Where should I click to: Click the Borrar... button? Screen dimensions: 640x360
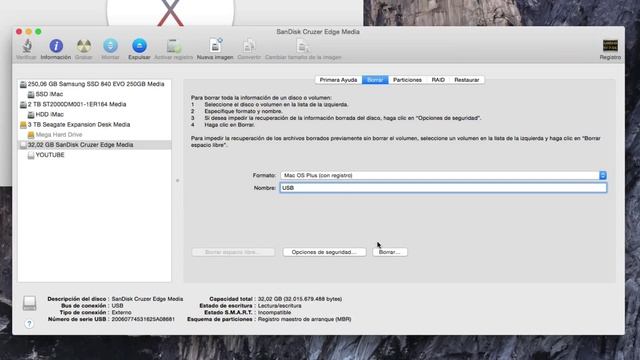pos(389,252)
